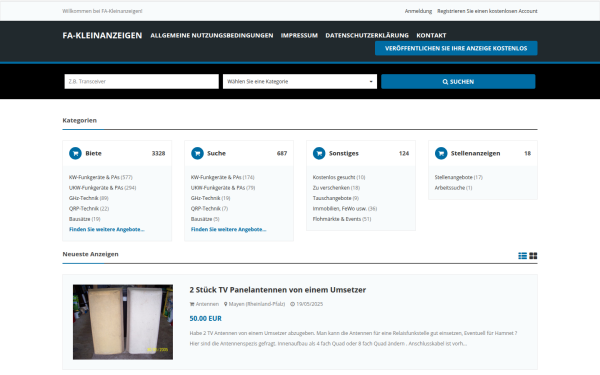Open the FA-KLEINANZEIGEN home logo

(102, 36)
